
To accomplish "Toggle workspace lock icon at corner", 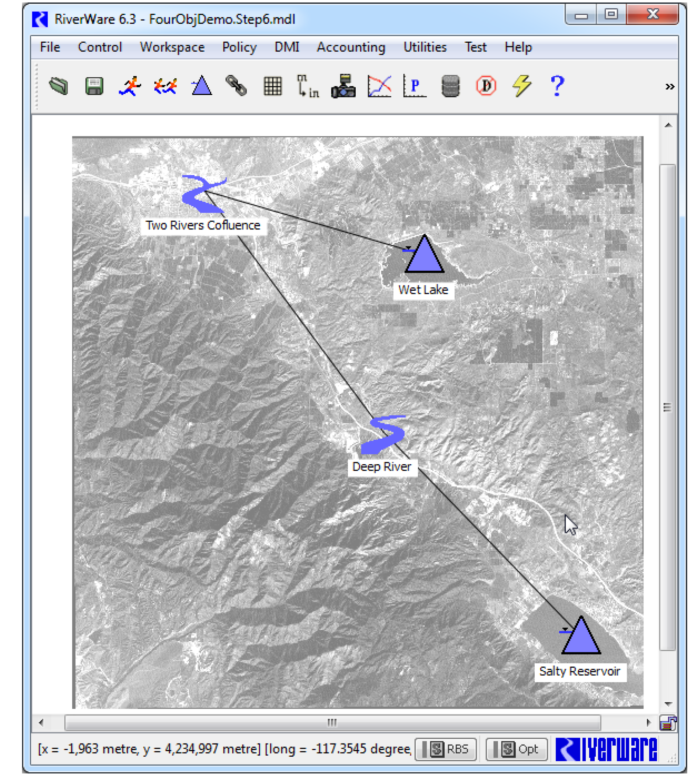I will click(668, 723).
